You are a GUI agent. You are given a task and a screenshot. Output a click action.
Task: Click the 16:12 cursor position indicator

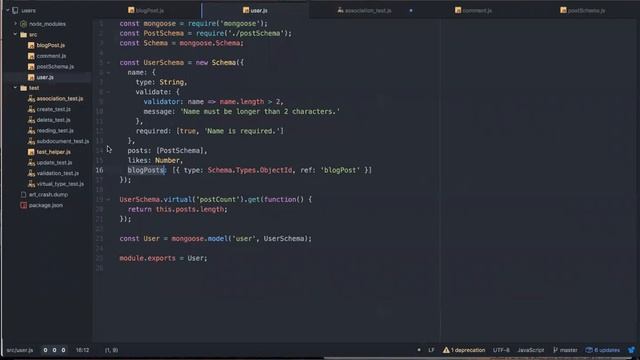coord(82,350)
